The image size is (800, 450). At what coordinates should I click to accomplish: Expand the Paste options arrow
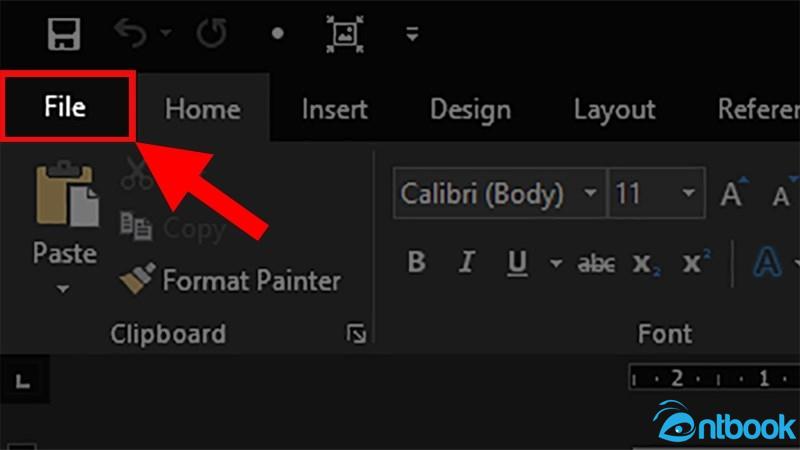[63, 289]
